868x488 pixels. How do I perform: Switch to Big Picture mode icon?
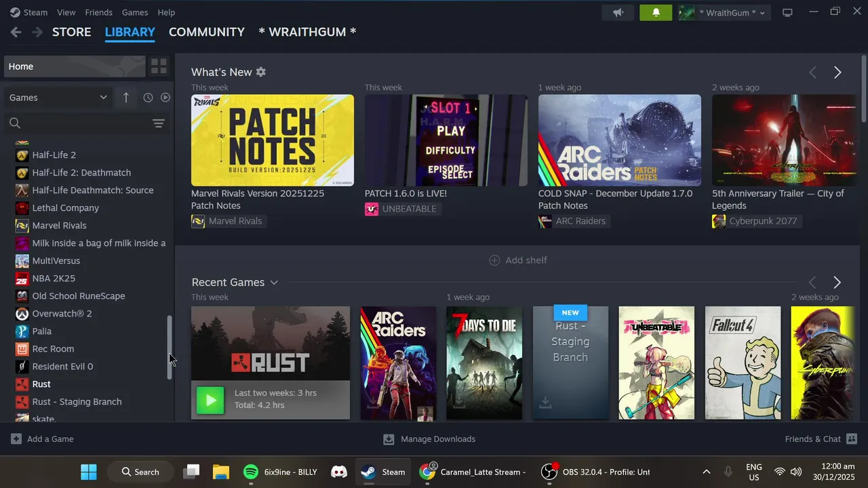click(787, 12)
